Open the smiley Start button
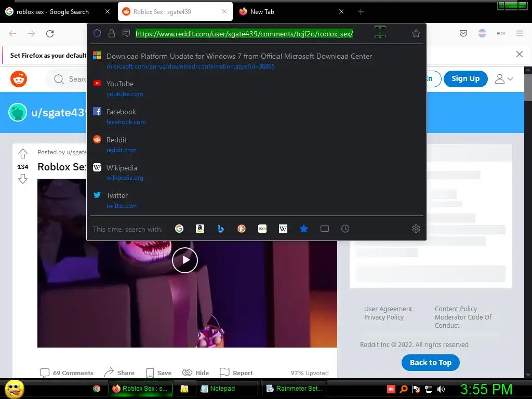 (14, 389)
